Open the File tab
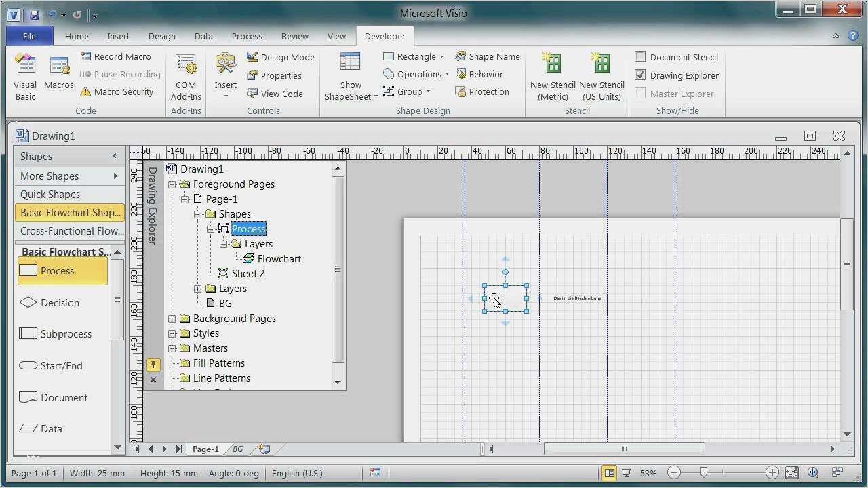The width and height of the screenshot is (868, 488). coord(29,36)
